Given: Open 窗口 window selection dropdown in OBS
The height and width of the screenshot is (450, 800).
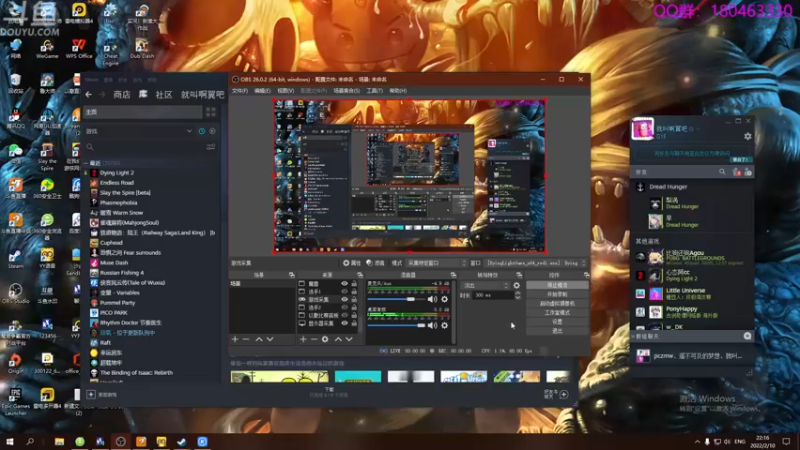Looking at the screenshot, I should click(x=536, y=263).
